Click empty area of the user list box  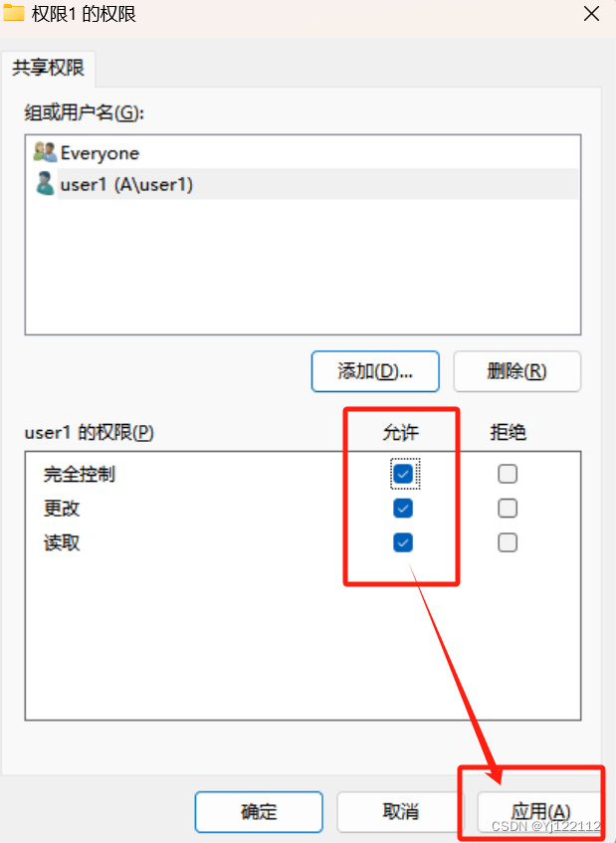[x=304, y=266]
